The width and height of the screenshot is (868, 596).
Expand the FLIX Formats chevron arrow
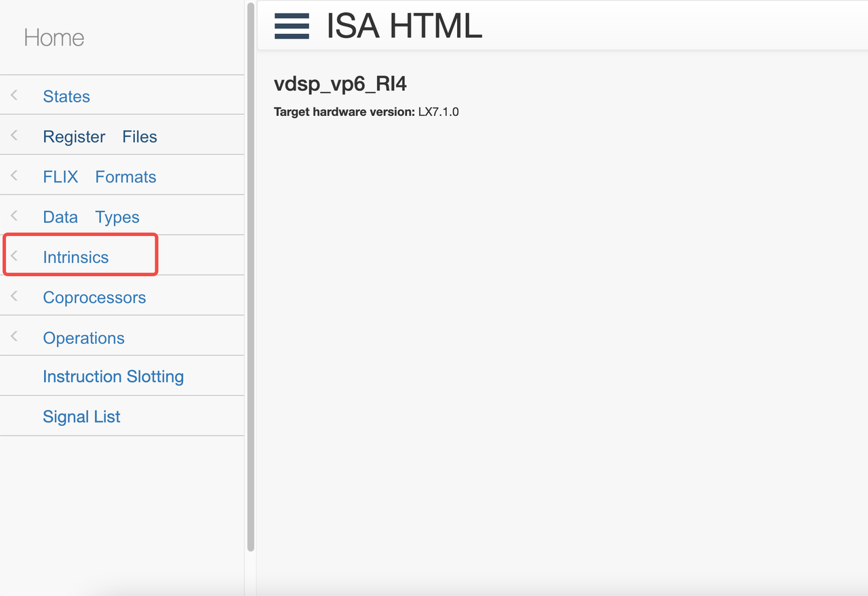[x=14, y=176]
